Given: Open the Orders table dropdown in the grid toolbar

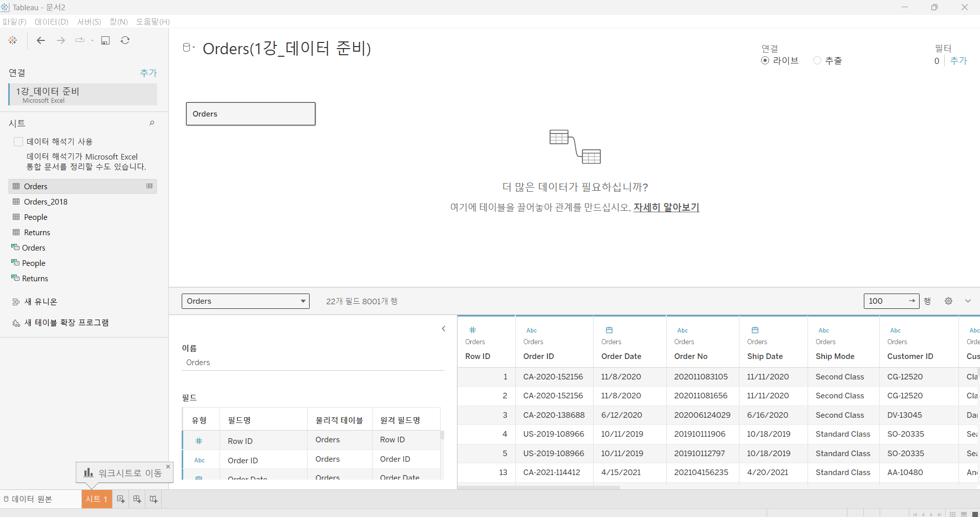Looking at the screenshot, I should (x=246, y=301).
